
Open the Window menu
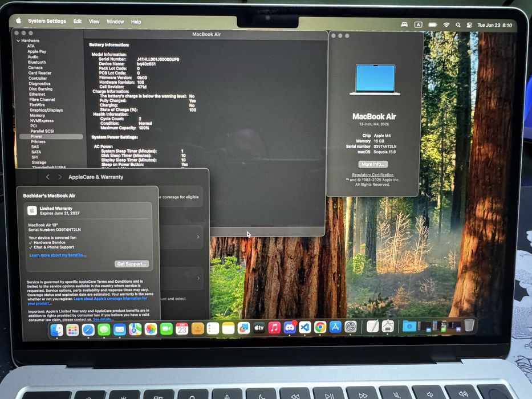coord(115,22)
